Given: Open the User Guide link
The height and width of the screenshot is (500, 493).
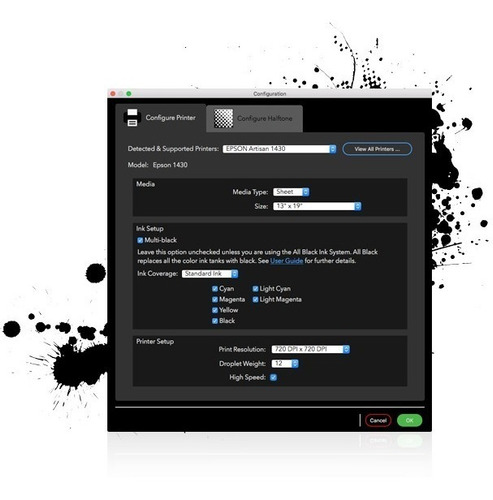Looking at the screenshot, I should point(286,261).
